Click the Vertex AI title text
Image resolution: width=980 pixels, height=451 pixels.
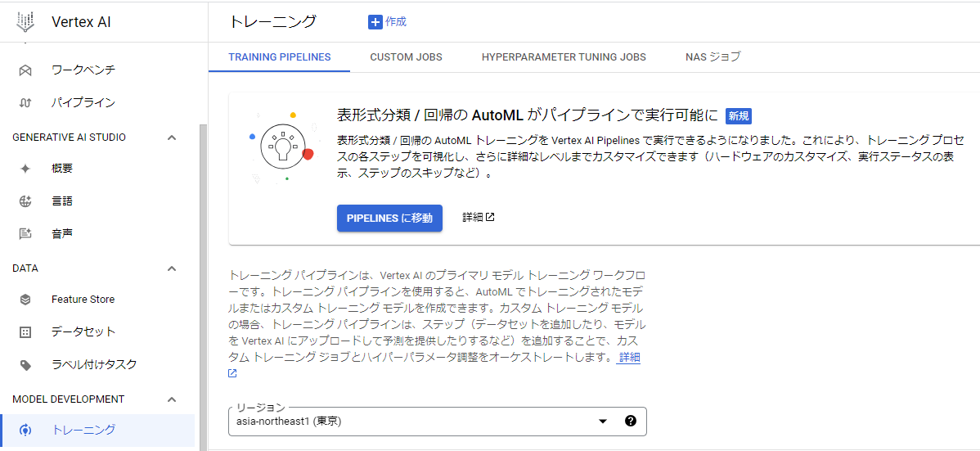[81, 22]
